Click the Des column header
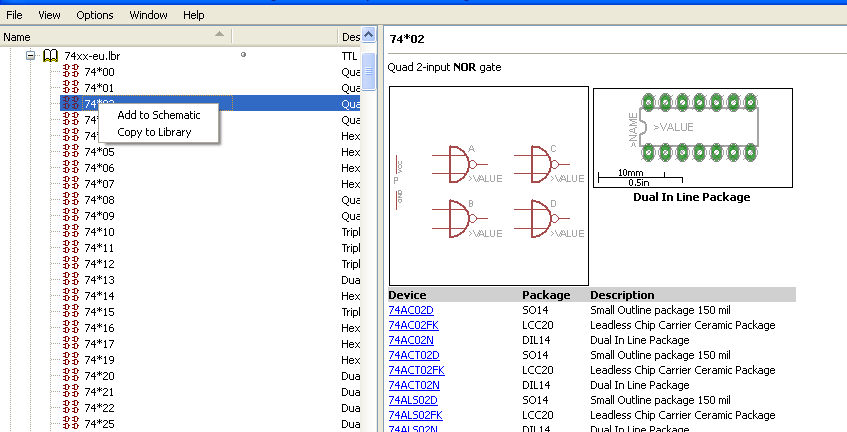Viewport: 847px width, 432px height. tap(350, 37)
